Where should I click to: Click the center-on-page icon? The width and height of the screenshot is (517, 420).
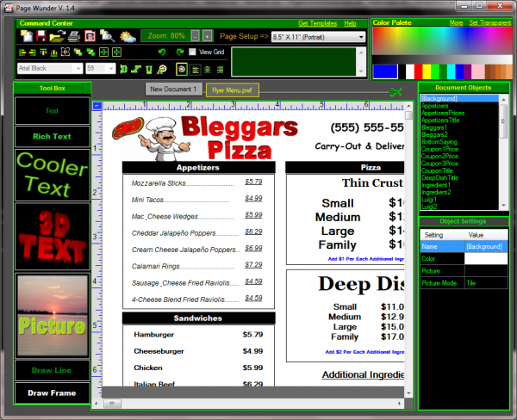pyautogui.click(x=65, y=52)
